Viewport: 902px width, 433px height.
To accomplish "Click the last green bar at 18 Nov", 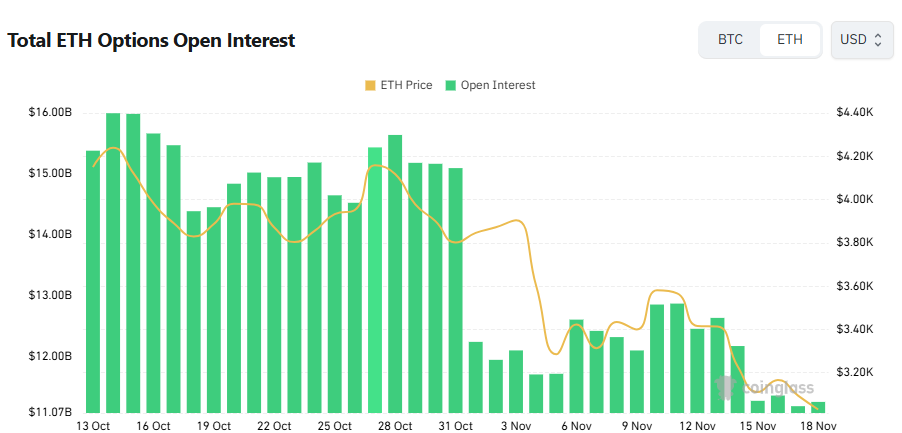I will point(818,407).
